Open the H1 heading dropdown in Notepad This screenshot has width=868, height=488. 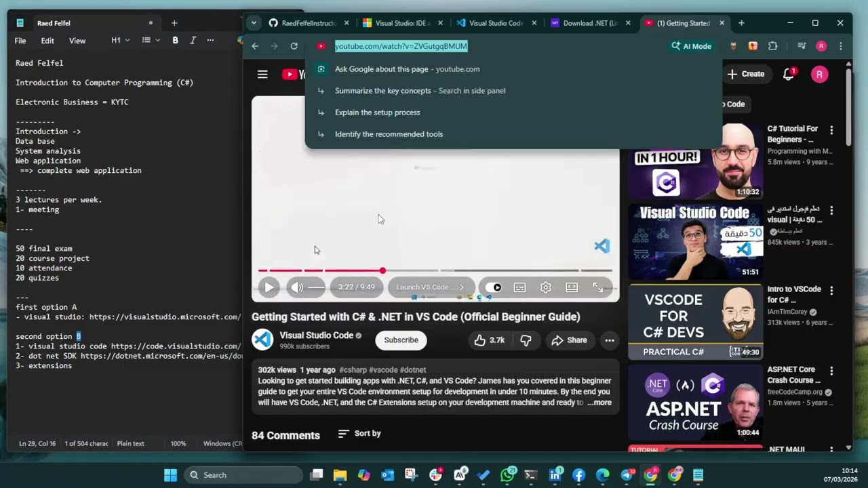click(x=120, y=41)
